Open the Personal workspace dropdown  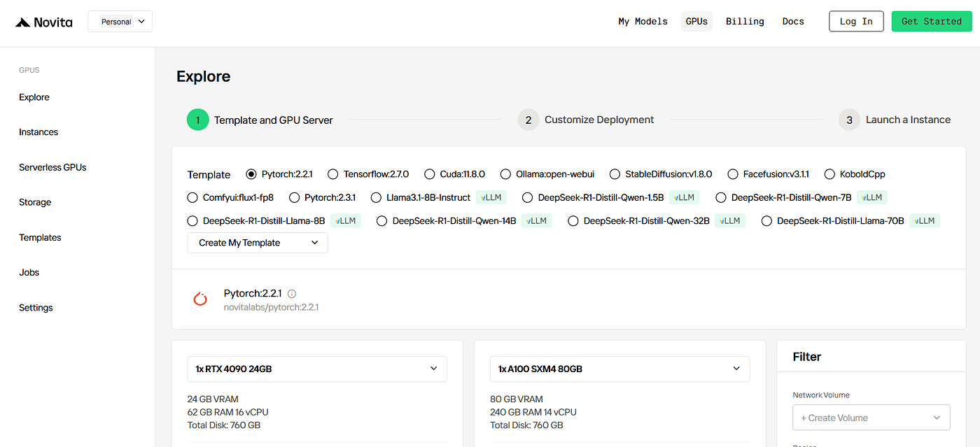(x=120, y=22)
